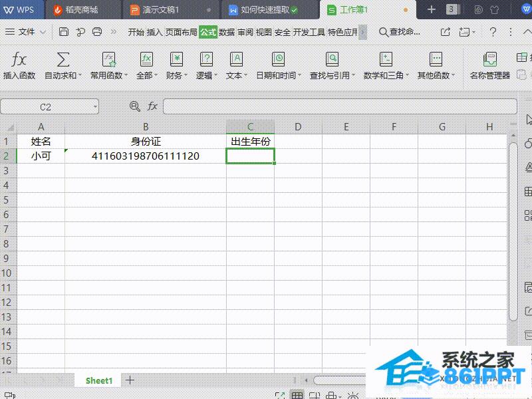This screenshot has height=399, width=532.
Task: Open the Text (文本) functions icon
Action: coord(237,60)
